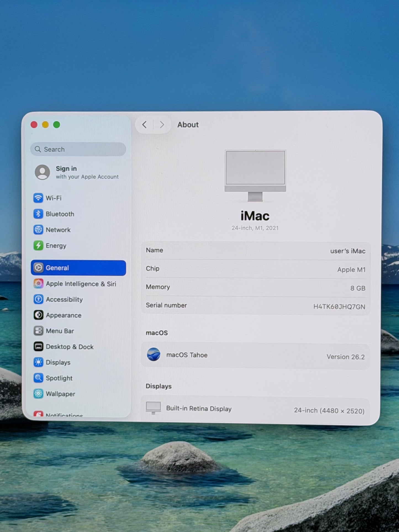This screenshot has height=532, width=399.
Task: Minimize window with yellow button
Action: (45, 125)
